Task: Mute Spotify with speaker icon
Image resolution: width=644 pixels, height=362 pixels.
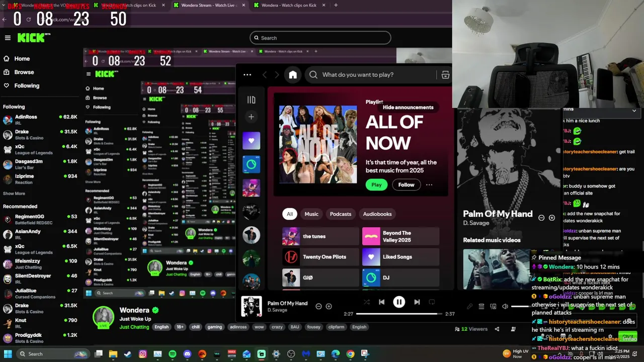Action: (x=505, y=306)
